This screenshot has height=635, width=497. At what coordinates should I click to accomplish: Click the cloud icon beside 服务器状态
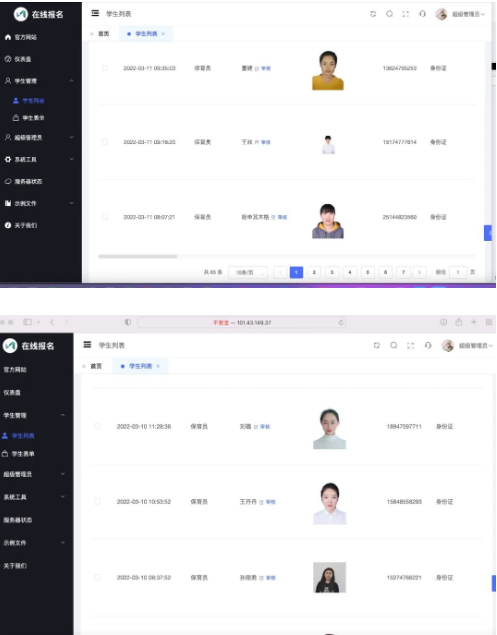(x=8, y=181)
